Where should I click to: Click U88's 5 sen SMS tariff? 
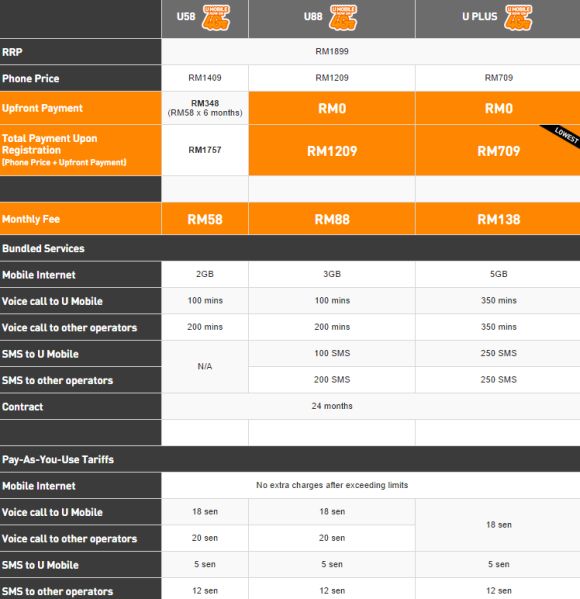pos(332,564)
